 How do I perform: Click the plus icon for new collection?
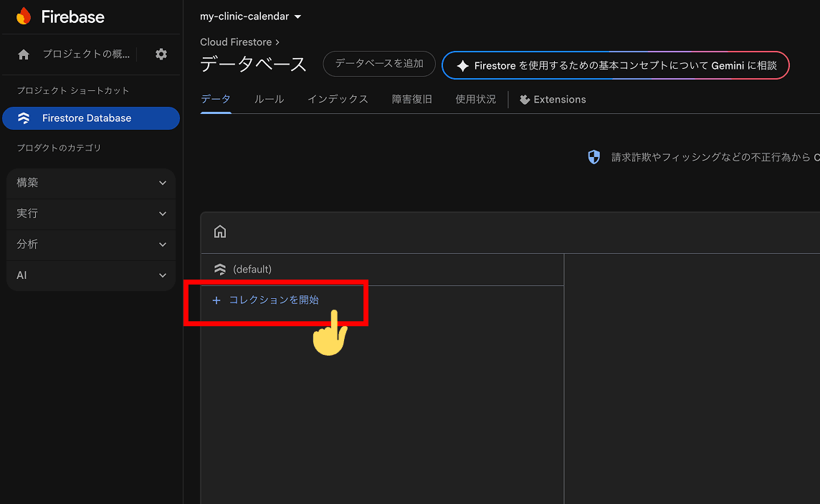coord(216,300)
